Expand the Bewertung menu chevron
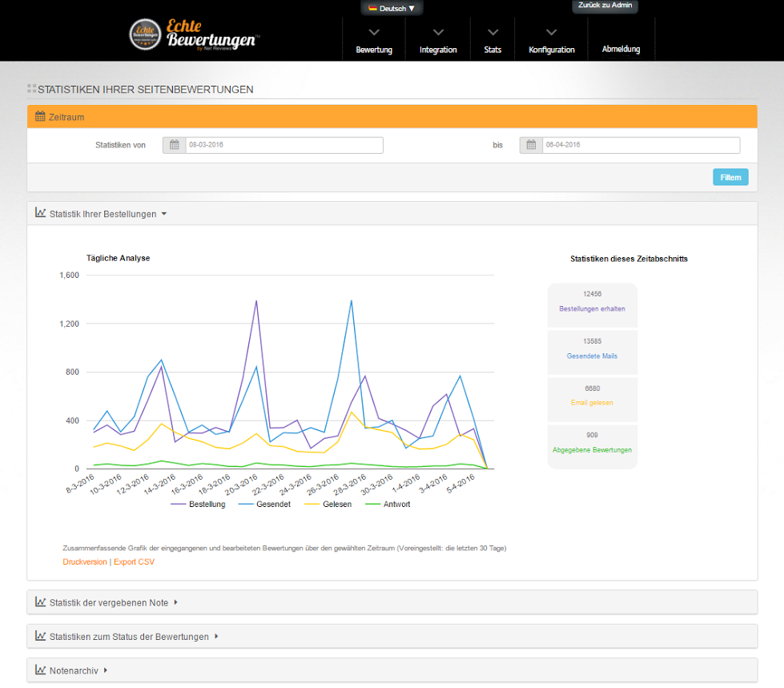This screenshot has width=784, height=688. pos(374,33)
